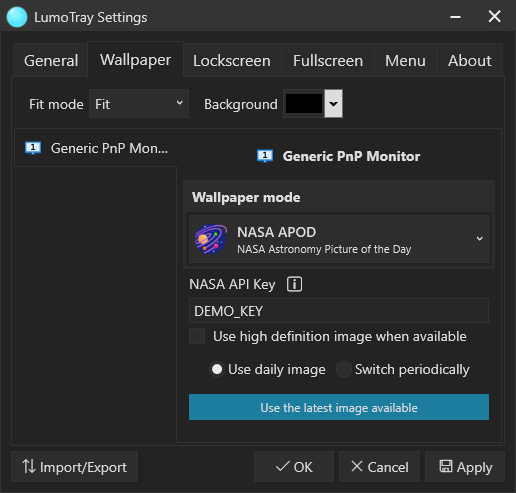Viewport: 516px width, 493px height.
Task: Click the Cancel button
Action: [379, 466]
